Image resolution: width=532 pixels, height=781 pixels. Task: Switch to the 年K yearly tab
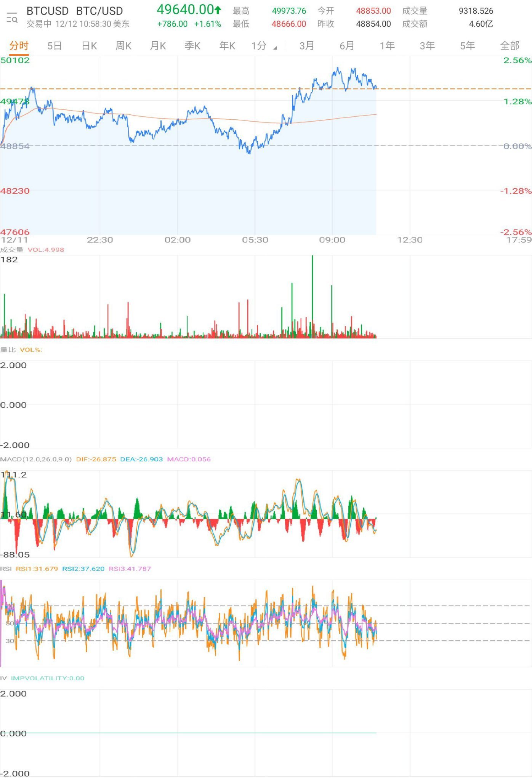coord(227,46)
